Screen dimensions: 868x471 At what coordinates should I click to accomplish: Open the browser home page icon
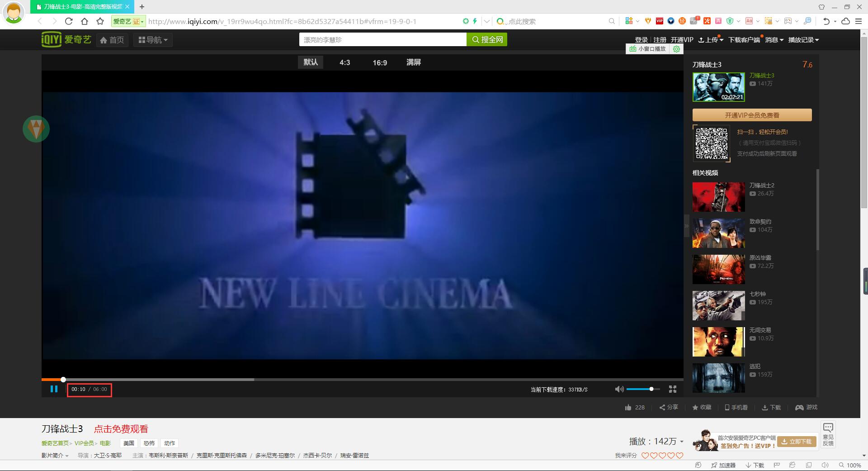click(85, 21)
